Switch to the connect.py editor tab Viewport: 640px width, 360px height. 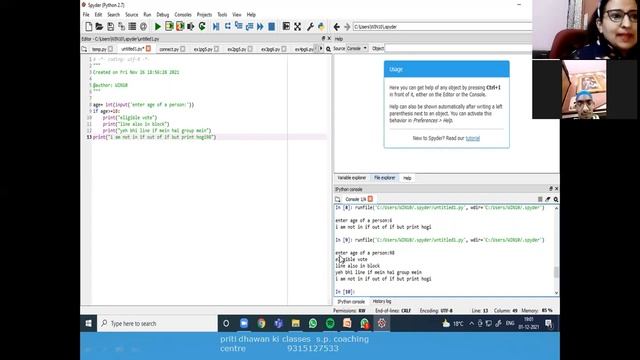169,49
